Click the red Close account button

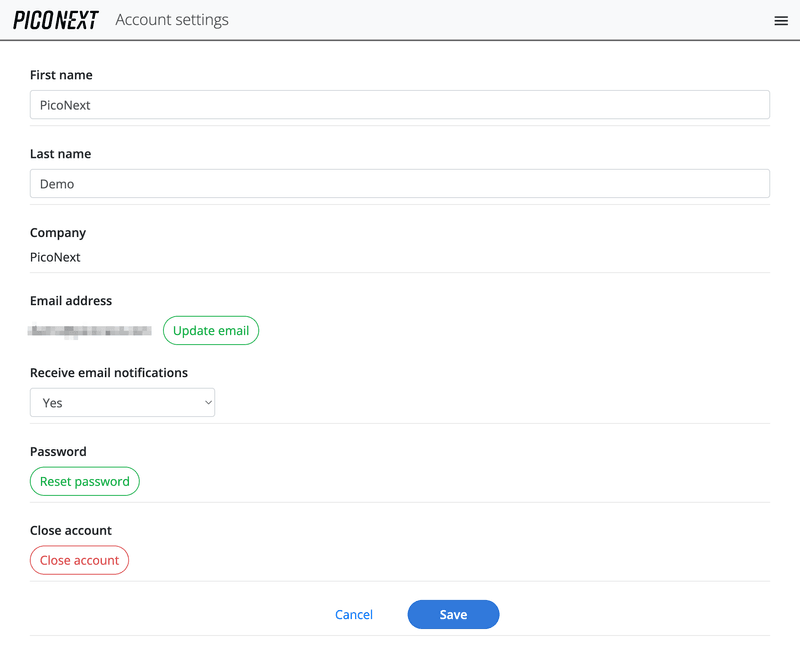coord(80,560)
